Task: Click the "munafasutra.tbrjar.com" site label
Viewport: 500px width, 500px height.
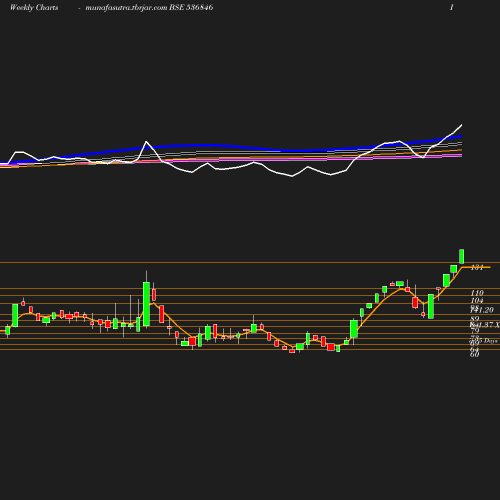Action: pos(126,7)
